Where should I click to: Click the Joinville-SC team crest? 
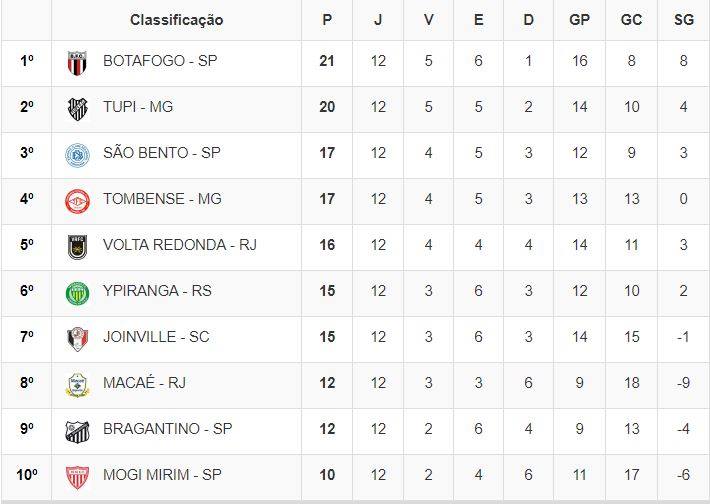pyautogui.click(x=77, y=338)
